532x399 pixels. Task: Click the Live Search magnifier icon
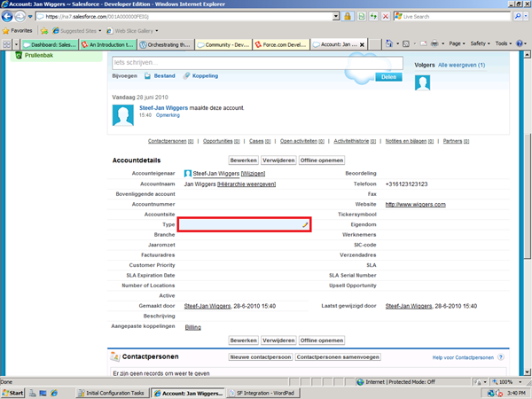coord(518,16)
